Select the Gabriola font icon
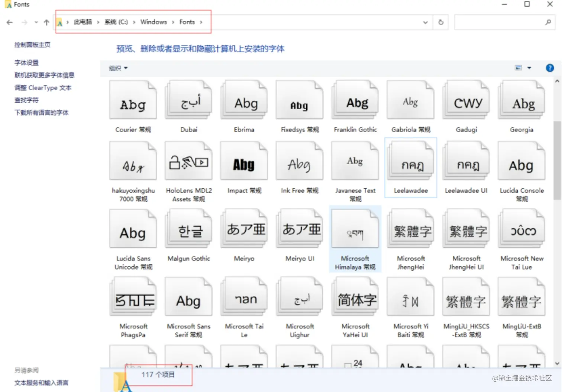This screenshot has height=392, width=562. click(x=411, y=100)
